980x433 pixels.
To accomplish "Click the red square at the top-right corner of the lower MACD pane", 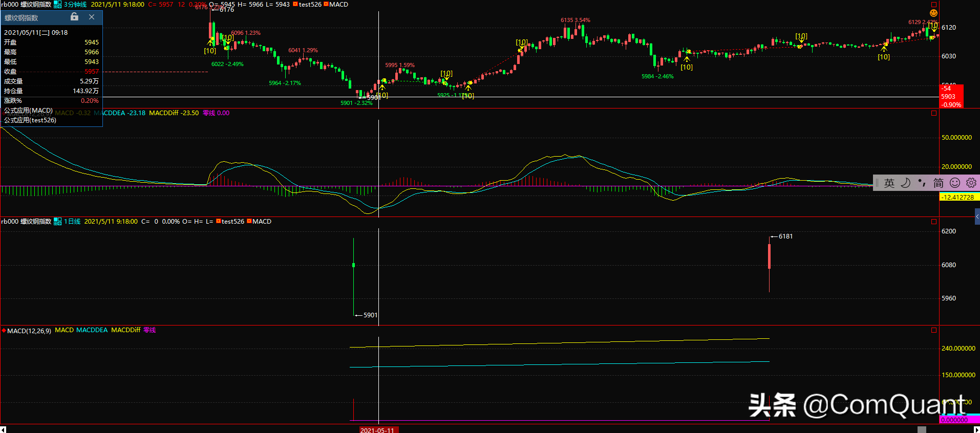I will [x=934, y=330].
